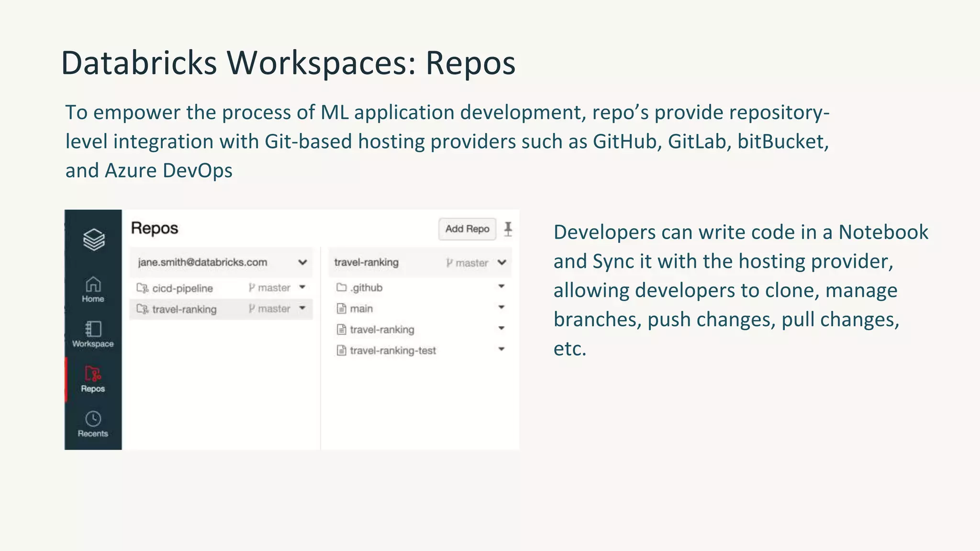Viewport: 980px width, 551px height.
Task: Select the cicd-pipeline repo
Action: [182, 288]
